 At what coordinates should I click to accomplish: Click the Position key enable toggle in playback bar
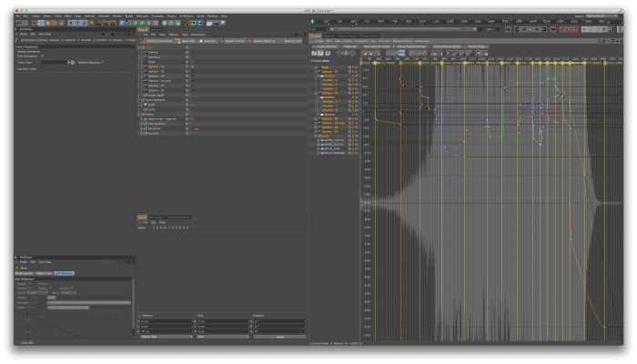point(584,29)
